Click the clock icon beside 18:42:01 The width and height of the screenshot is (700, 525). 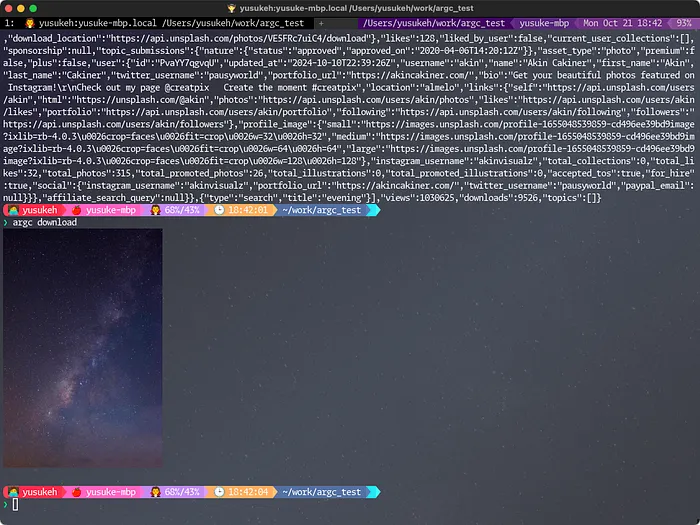tap(219, 210)
